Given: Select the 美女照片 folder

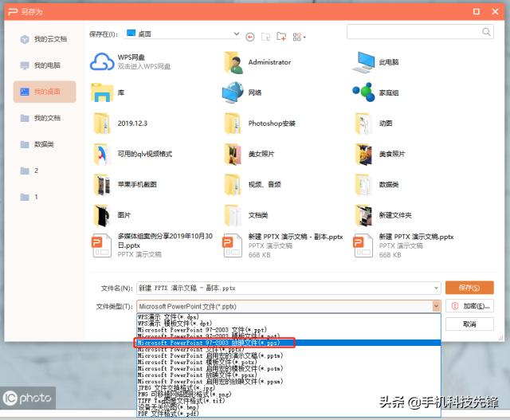Looking at the screenshot, I should click(249, 154).
